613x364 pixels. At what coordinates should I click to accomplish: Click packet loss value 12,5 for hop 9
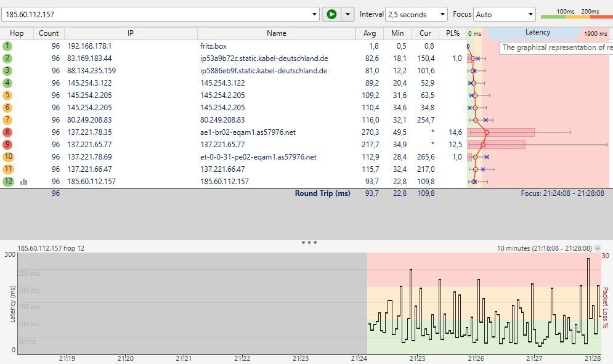click(455, 144)
